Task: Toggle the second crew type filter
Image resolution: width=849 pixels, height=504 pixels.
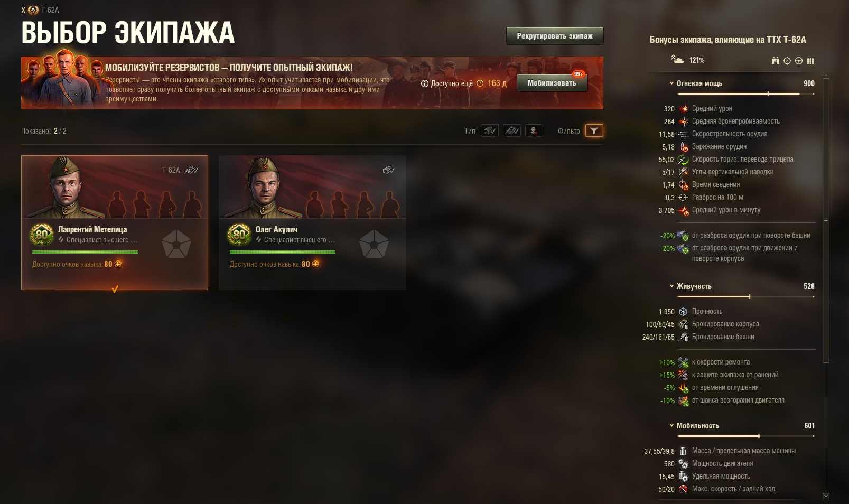Action: [x=512, y=130]
